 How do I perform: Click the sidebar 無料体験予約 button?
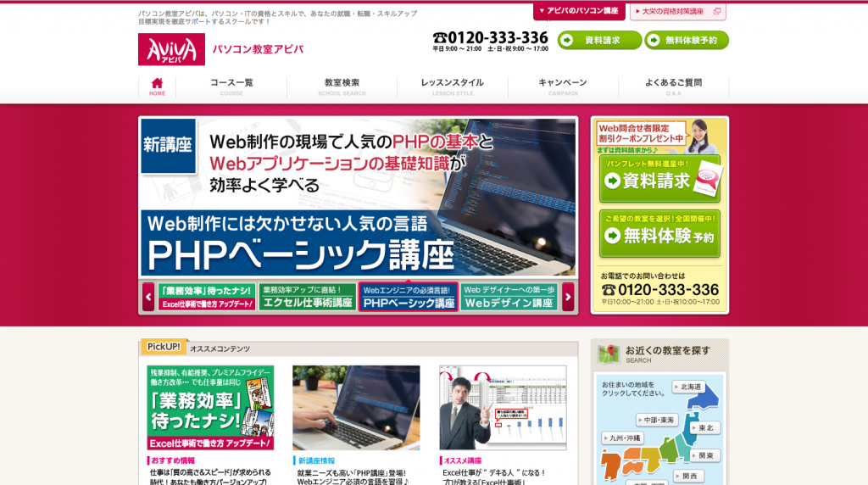coord(659,234)
